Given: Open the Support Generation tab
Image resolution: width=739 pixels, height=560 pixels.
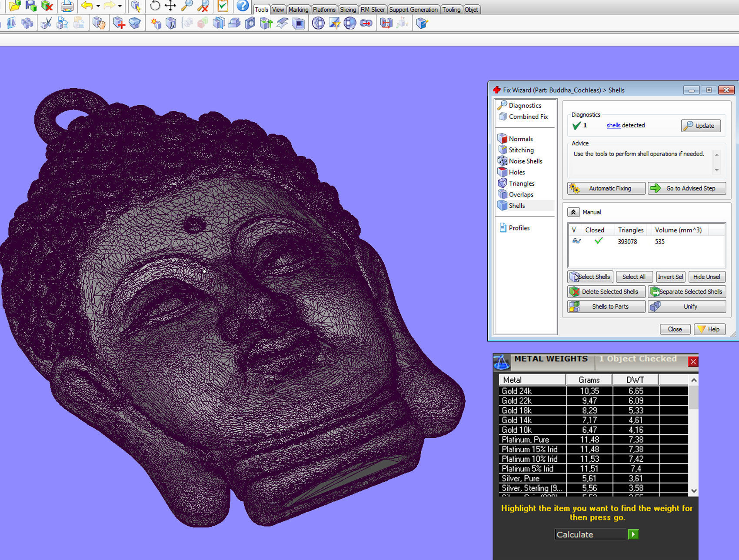Looking at the screenshot, I should 413,10.
